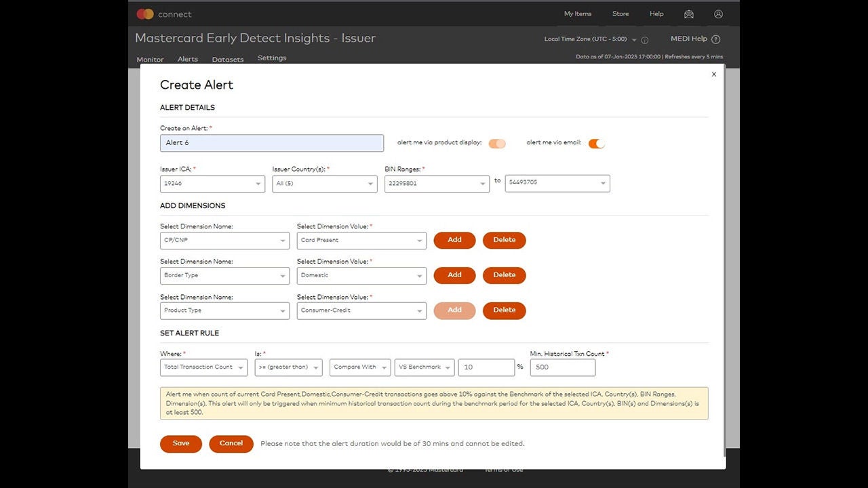Open the Local Time Zone dropdown arrow

tap(634, 40)
